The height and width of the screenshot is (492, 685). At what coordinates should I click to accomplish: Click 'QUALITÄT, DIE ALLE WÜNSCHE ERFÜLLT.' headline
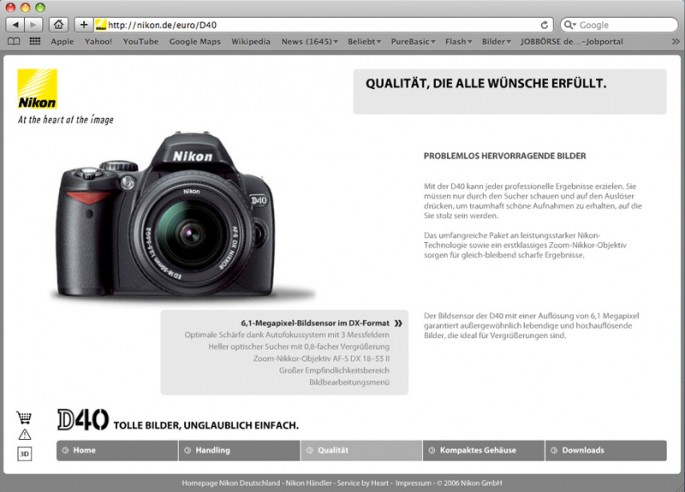click(x=486, y=83)
